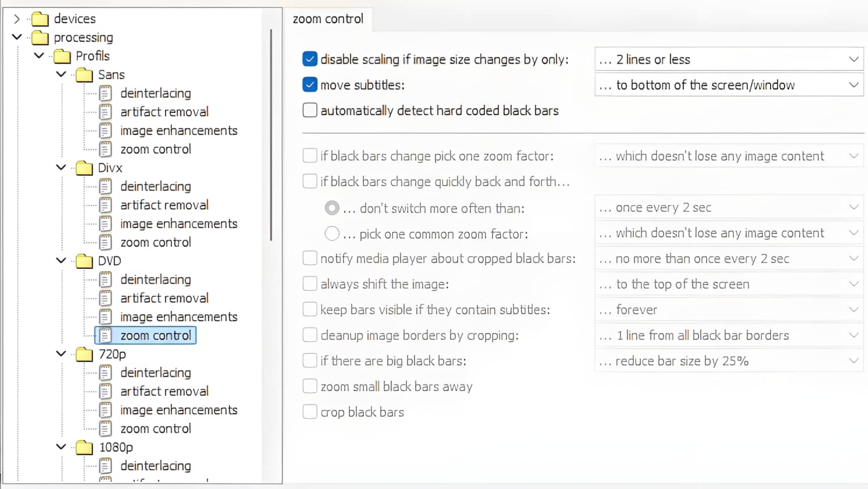The height and width of the screenshot is (489, 868).
Task: Select the zoom control tab header
Action: pyautogui.click(x=328, y=19)
